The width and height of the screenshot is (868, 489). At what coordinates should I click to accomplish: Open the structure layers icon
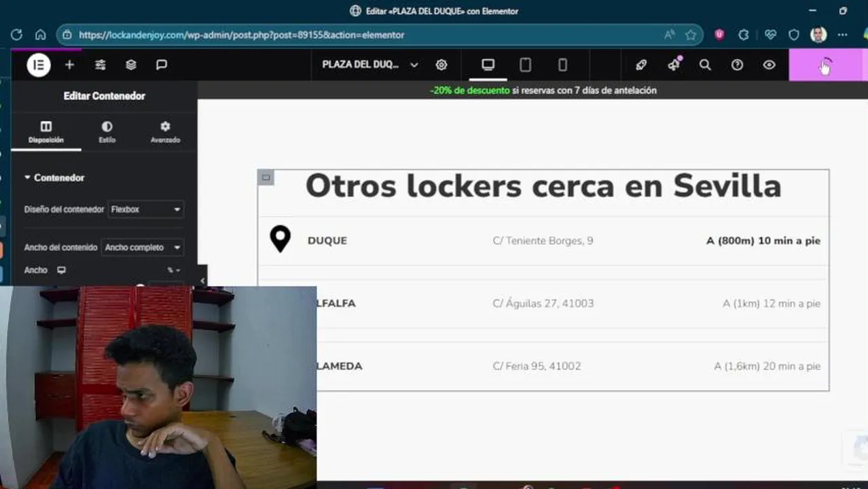coord(131,65)
